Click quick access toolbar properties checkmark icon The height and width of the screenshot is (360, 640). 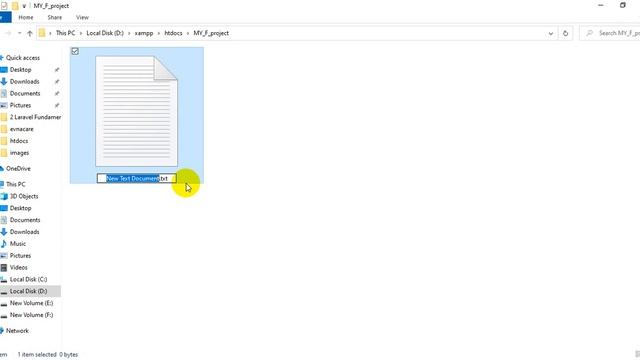pos(4,6)
